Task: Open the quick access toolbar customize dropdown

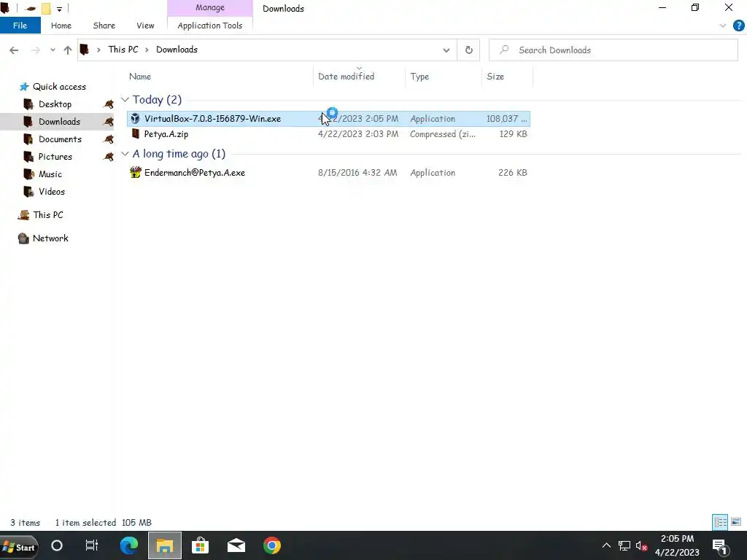Action: coord(60,9)
